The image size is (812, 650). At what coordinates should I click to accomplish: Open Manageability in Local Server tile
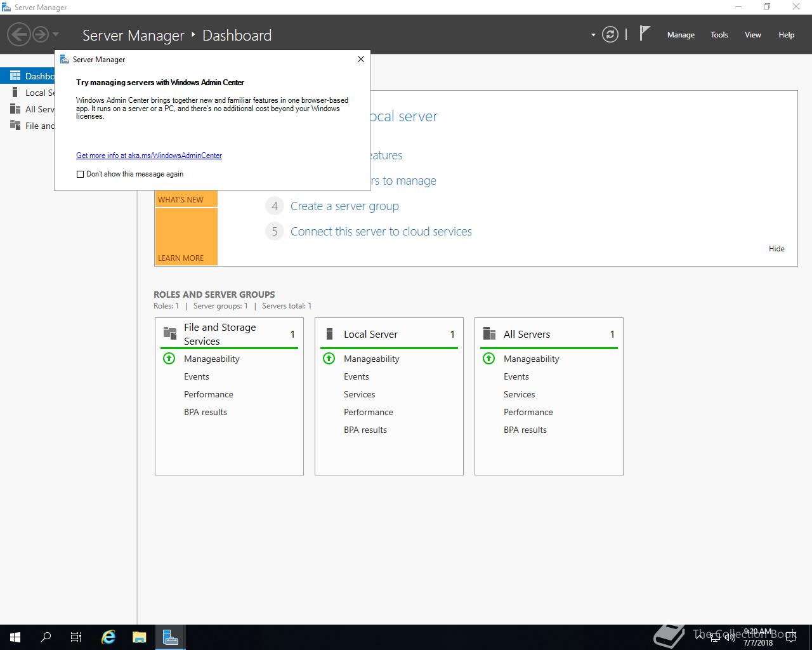tap(372, 359)
